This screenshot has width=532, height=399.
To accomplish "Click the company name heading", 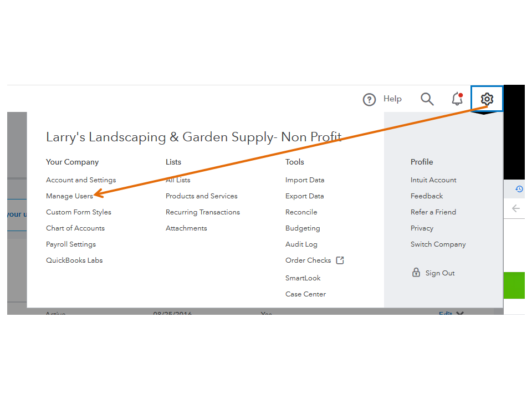I will 194,137.
